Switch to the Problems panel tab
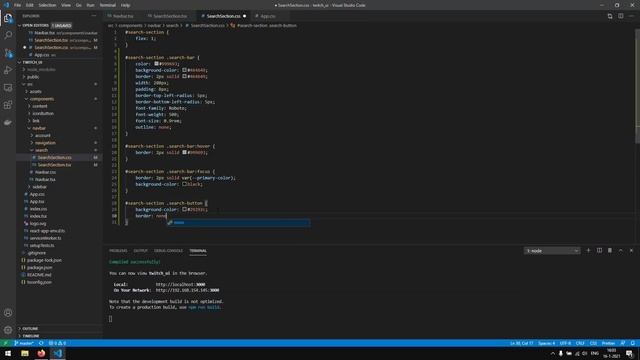The width and height of the screenshot is (640, 360). [x=118, y=251]
